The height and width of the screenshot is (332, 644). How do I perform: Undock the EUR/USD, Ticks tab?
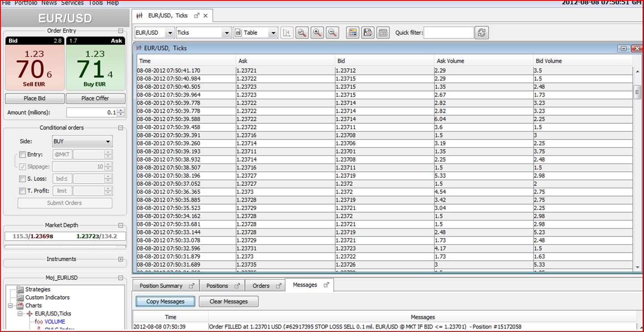196,16
